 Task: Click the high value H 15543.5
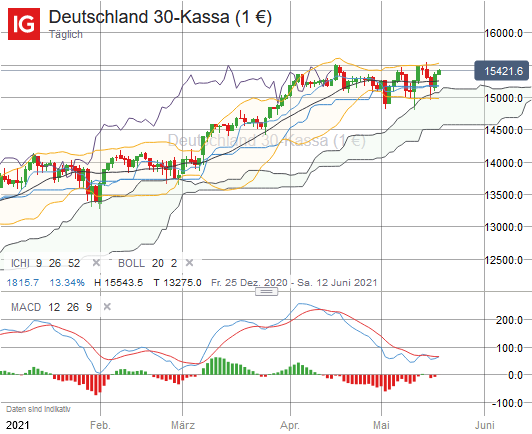[x=118, y=282]
